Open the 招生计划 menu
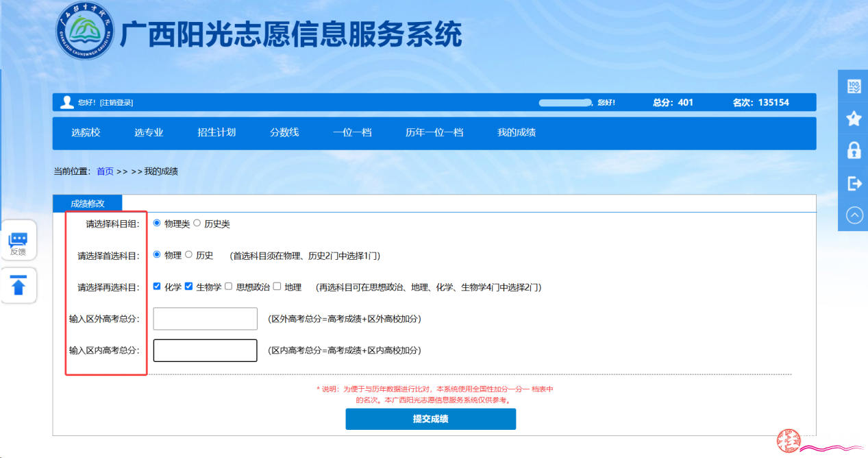Image resolution: width=868 pixels, height=458 pixels. pos(216,132)
